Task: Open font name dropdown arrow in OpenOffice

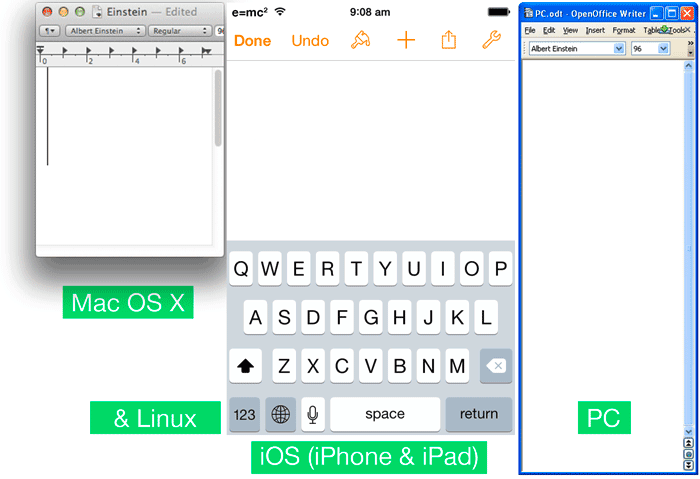Action: click(x=619, y=48)
